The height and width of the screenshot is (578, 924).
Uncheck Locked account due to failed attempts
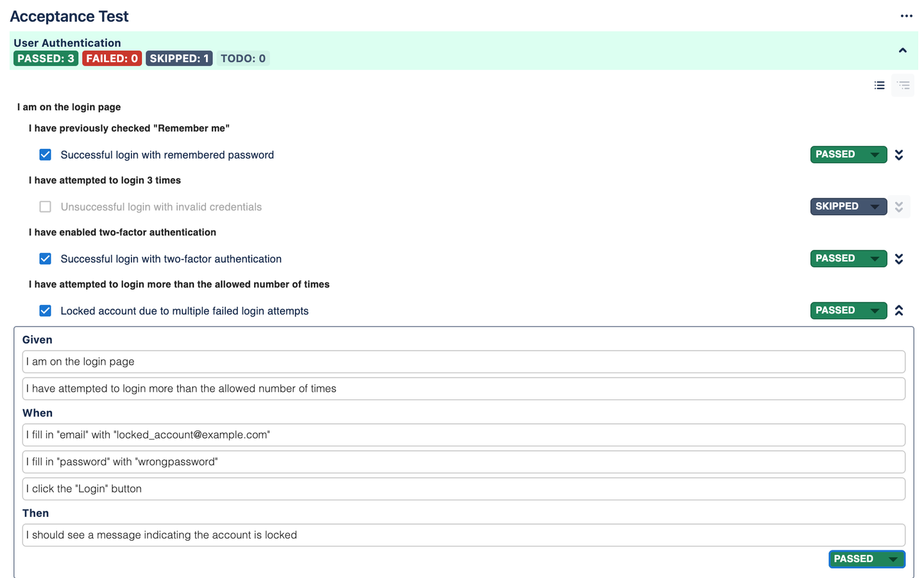(46, 311)
